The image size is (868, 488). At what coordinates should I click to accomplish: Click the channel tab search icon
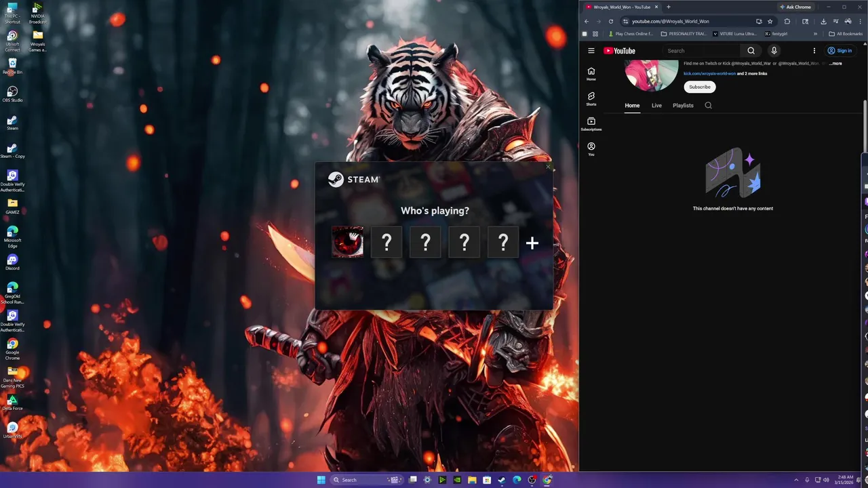coord(708,106)
